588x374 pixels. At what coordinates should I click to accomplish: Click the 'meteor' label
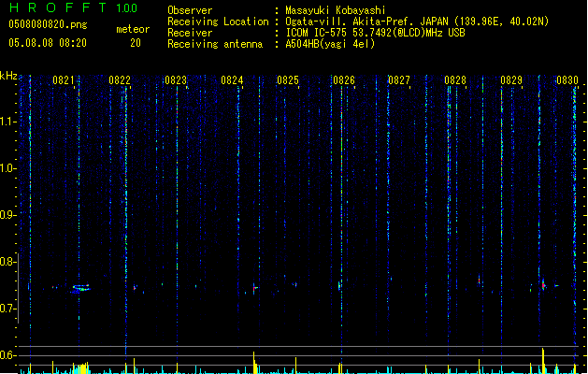pos(133,29)
